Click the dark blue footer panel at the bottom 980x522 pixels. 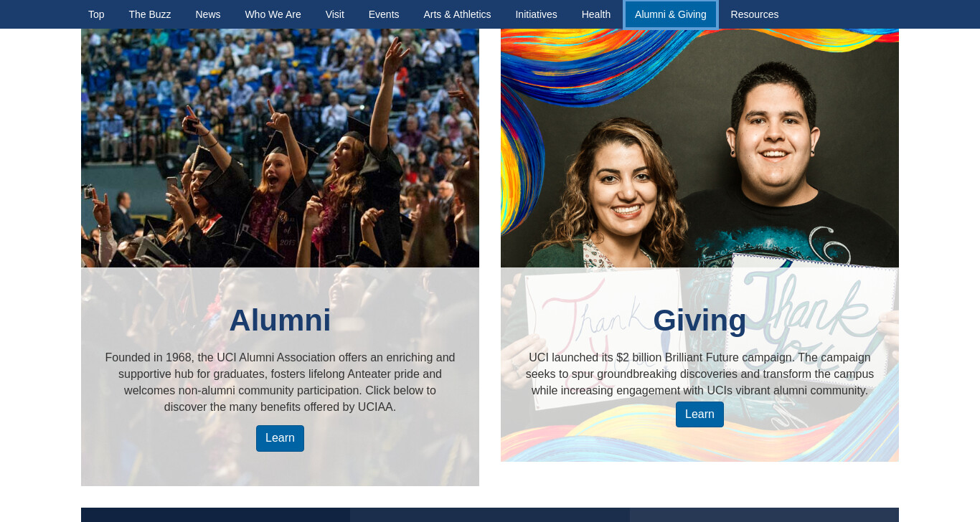point(490,515)
